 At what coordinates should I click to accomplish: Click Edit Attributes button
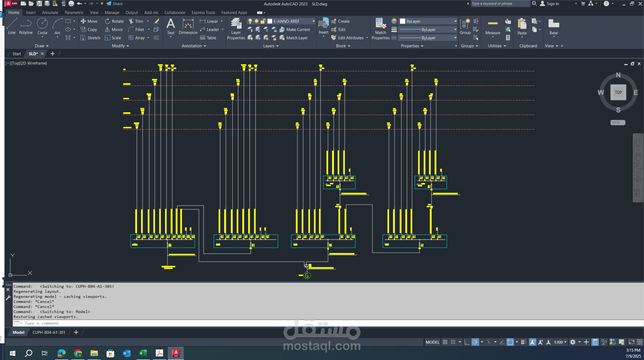pos(347,38)
